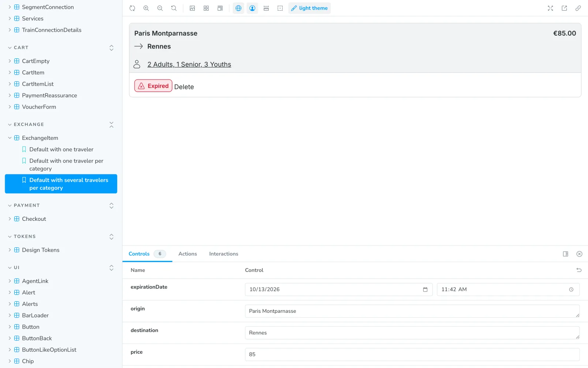Viewport: 588px width, 368px height.
Task: Copy the story link icon
Action: click(x=578, y=8)
